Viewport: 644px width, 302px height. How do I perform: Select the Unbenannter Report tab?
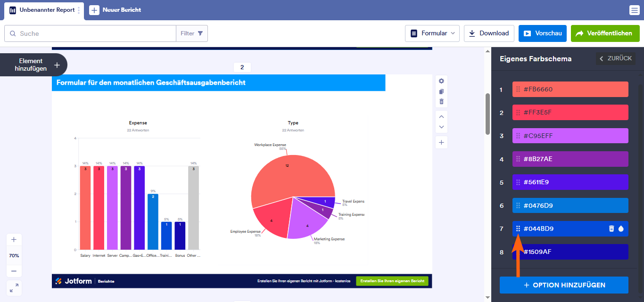coord(42,10)
